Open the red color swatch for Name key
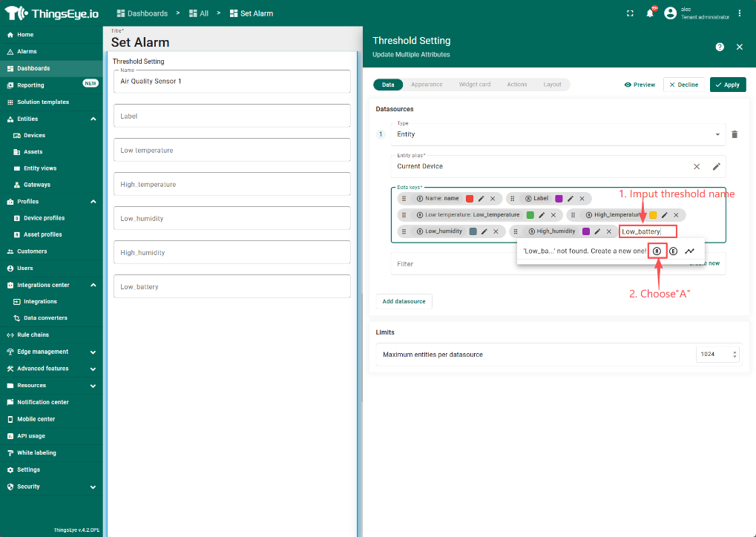Image resolution: width=756 pixels, height=537 pixels. [x=470, y=199]
